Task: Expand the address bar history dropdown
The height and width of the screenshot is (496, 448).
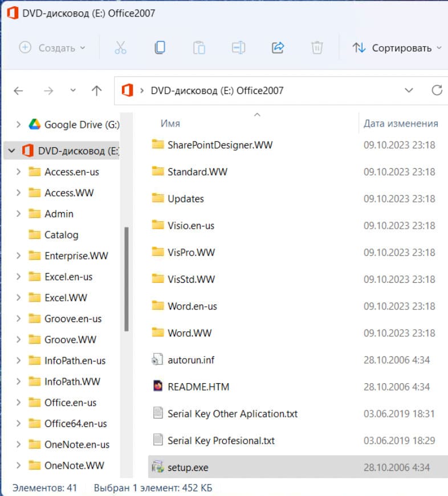Action: 409,90
